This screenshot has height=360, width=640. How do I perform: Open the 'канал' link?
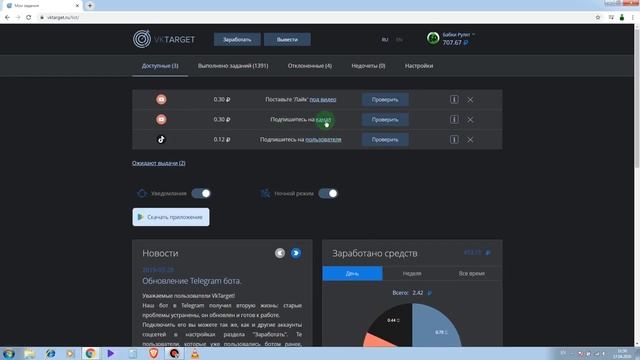tap(323, 119)
